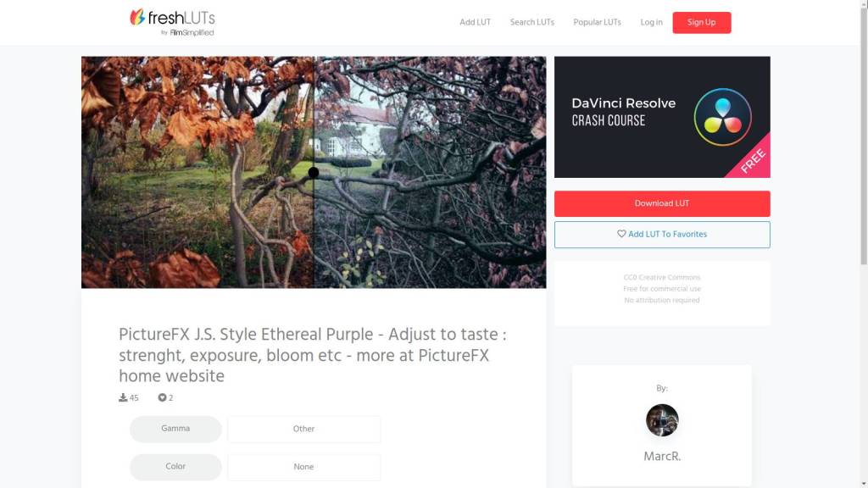Open MarcR.'s profile avatar
Viewport: 868px width, 488px height.
click(662, 420)
